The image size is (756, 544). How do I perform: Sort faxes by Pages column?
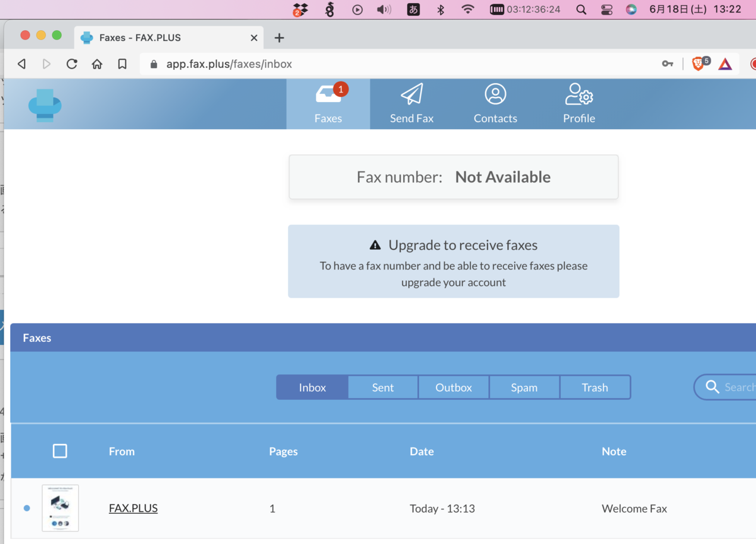click(283, 451)
